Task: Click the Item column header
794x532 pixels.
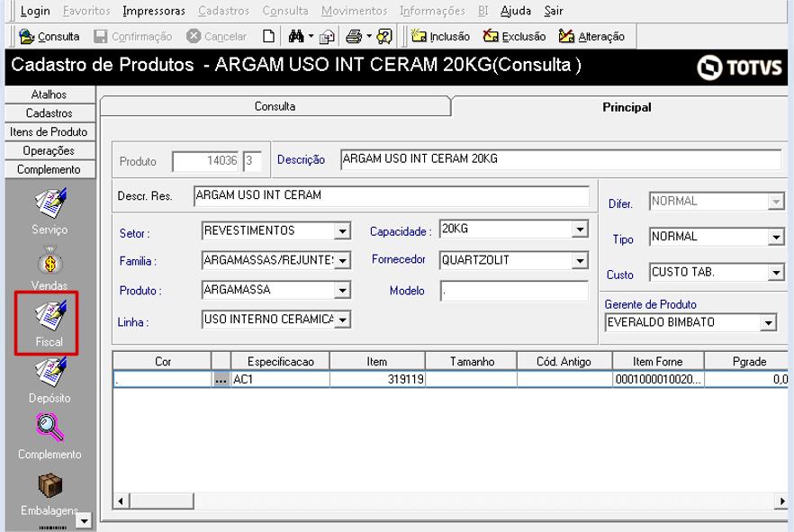Action: [377, 361]
